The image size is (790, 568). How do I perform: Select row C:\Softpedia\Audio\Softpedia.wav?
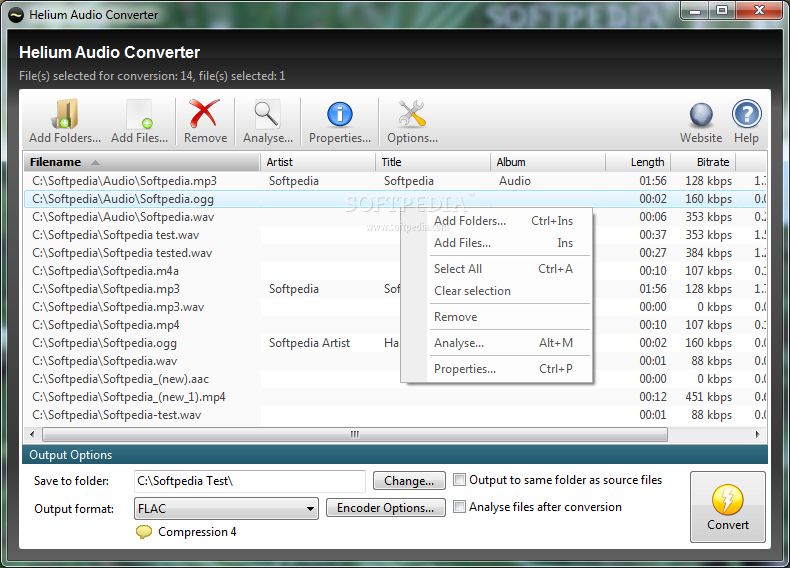point(395,217)
